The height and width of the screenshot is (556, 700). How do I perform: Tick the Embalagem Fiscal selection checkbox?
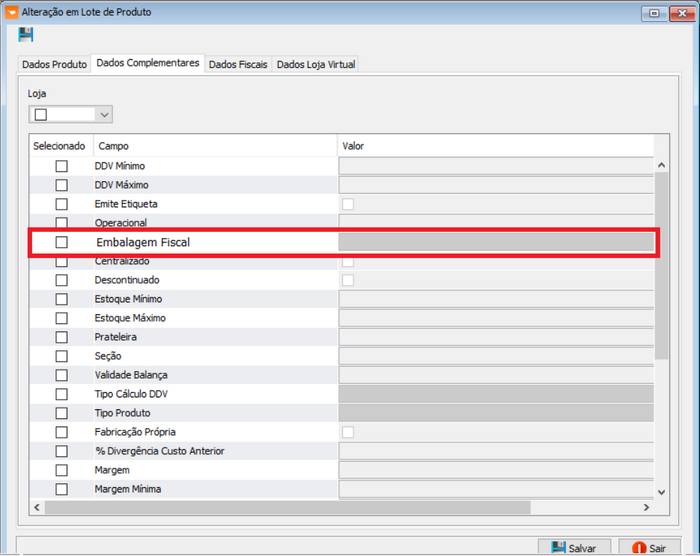(62, 242)
